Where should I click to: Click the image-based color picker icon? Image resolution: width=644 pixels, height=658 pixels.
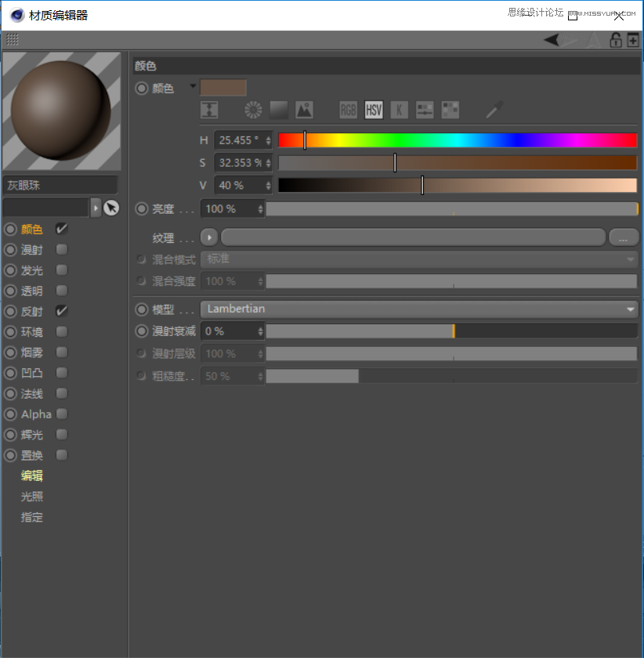tap(304, 110)
